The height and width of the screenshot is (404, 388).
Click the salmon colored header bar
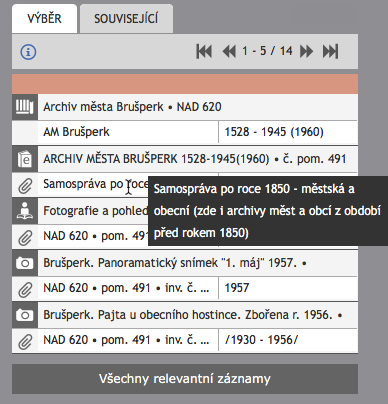click(x=185, y=84)
